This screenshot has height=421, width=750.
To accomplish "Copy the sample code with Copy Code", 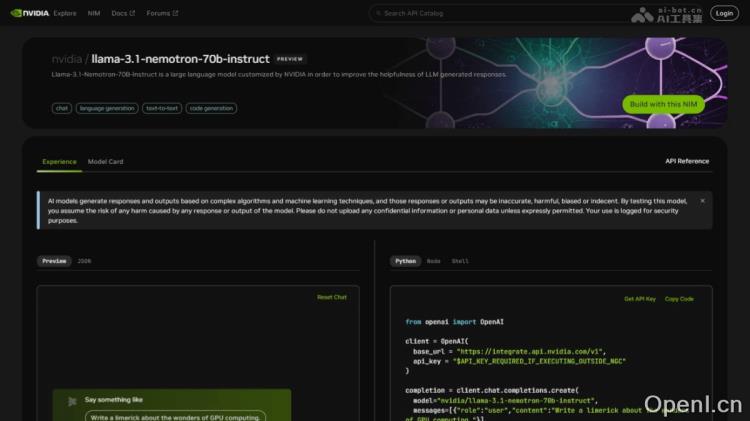I will [679, 299].
